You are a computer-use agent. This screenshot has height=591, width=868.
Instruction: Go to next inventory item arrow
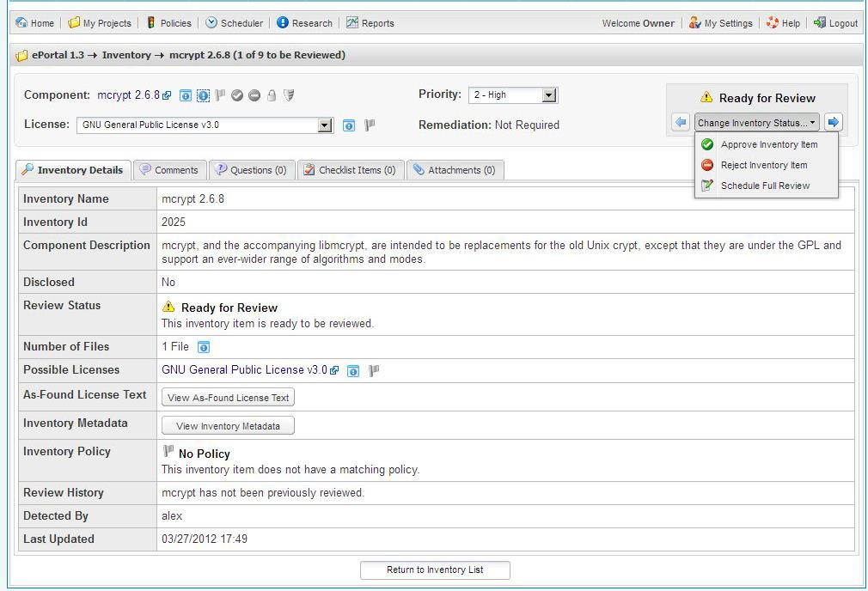click(x=833, y=122)
